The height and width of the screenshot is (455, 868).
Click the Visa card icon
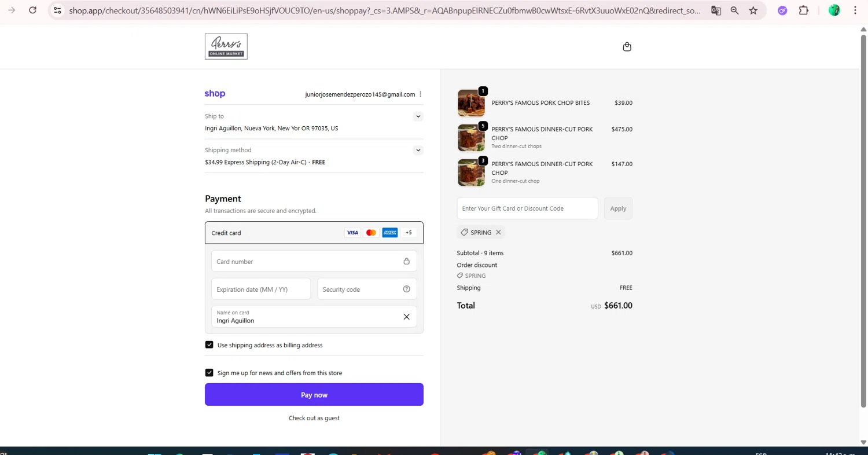[x=352, y=233]
